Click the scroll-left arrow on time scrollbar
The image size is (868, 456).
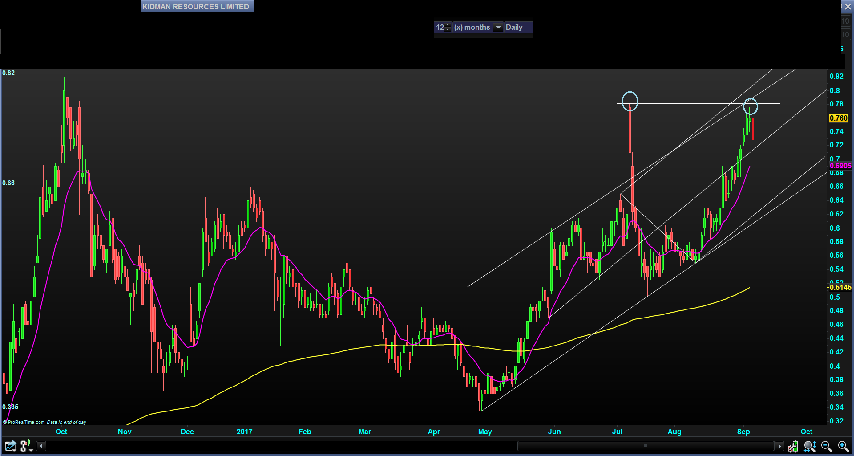coord(41,446)
